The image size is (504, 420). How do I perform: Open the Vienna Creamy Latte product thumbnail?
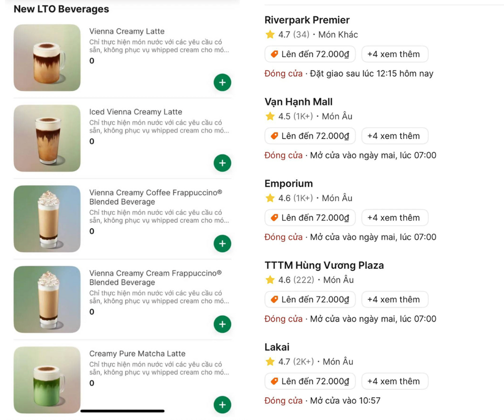coord(46,57)
